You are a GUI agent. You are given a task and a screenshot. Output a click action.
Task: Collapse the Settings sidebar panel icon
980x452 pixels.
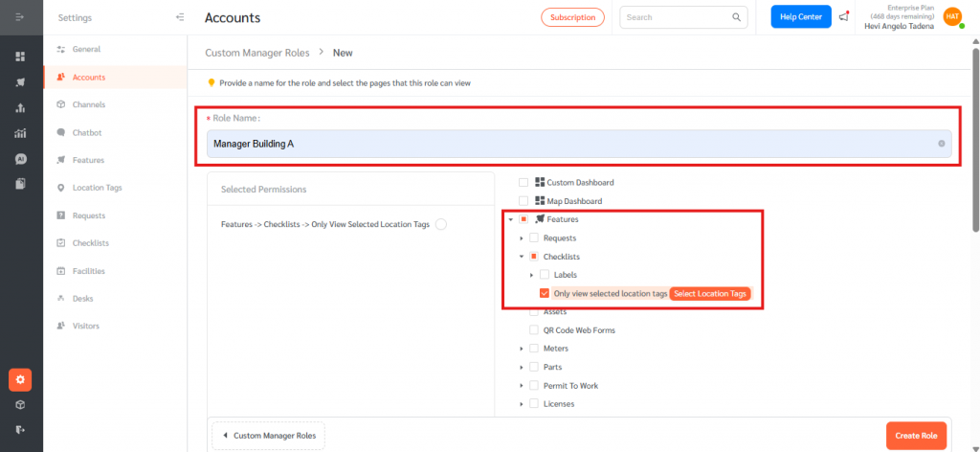(x=180, y=17)
